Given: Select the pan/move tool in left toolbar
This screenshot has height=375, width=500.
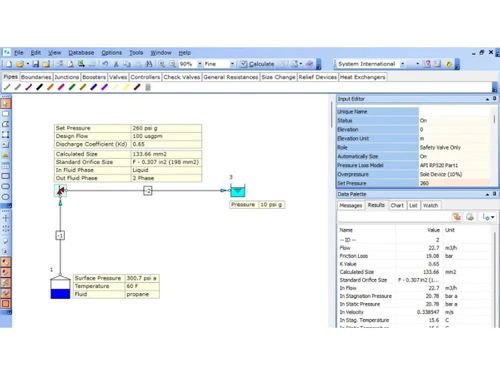Looking at the screenshot, I should click(6, 218).
